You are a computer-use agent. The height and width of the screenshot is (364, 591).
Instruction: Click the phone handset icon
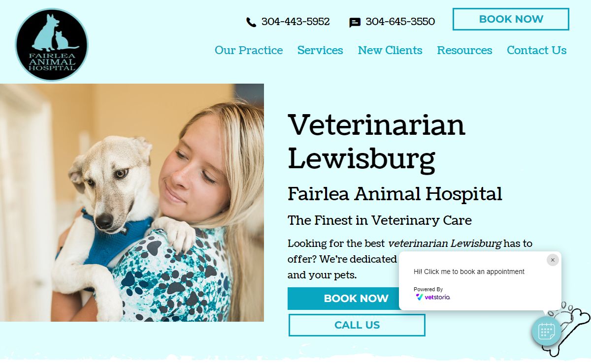(x=251, y=22)
